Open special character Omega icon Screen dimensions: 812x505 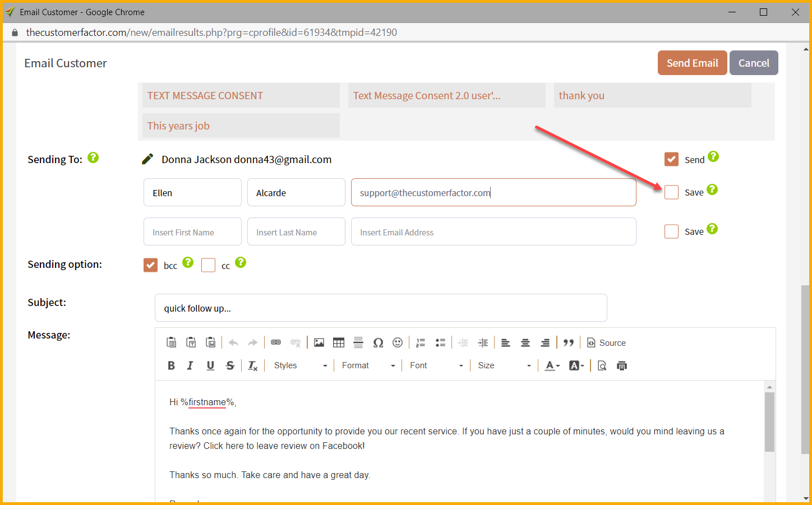click(x=379, y=342)
